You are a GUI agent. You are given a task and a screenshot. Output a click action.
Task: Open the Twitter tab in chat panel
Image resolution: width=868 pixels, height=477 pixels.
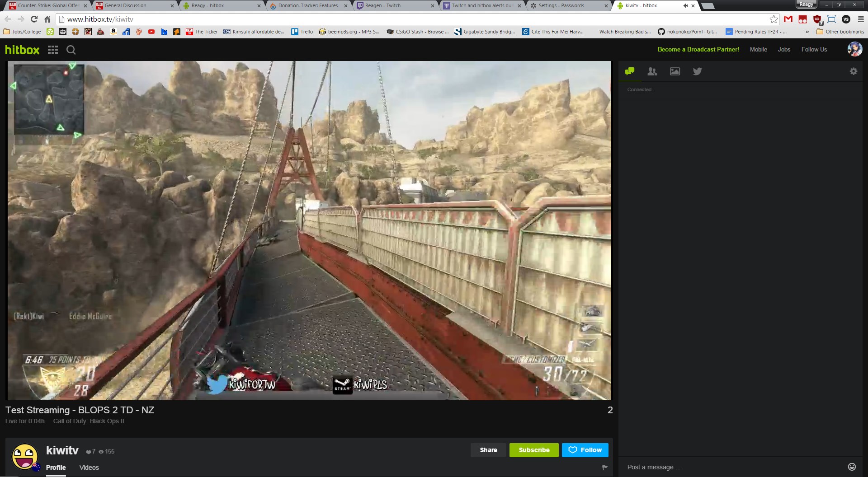pyautogui.click(x=697, y=71)
